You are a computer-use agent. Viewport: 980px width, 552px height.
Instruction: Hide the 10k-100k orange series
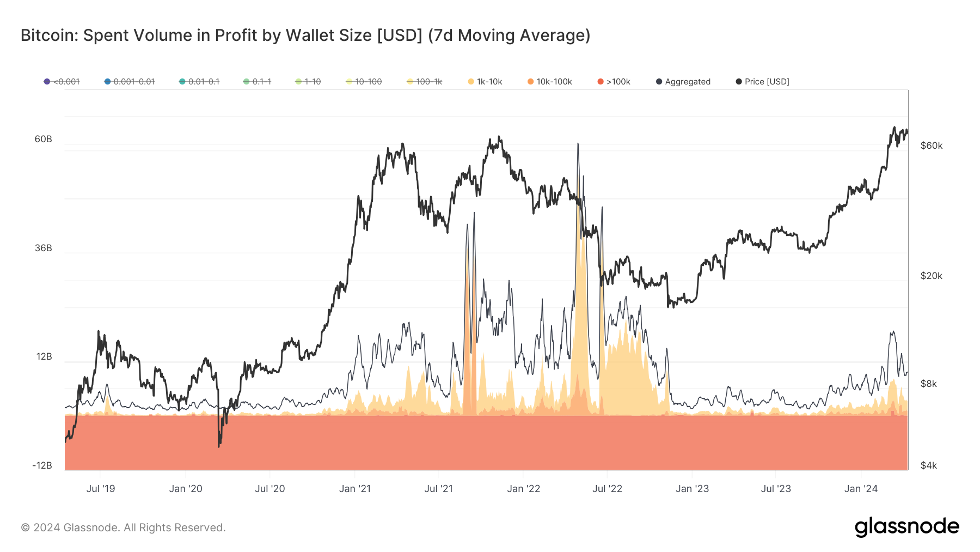coord(550,82)
